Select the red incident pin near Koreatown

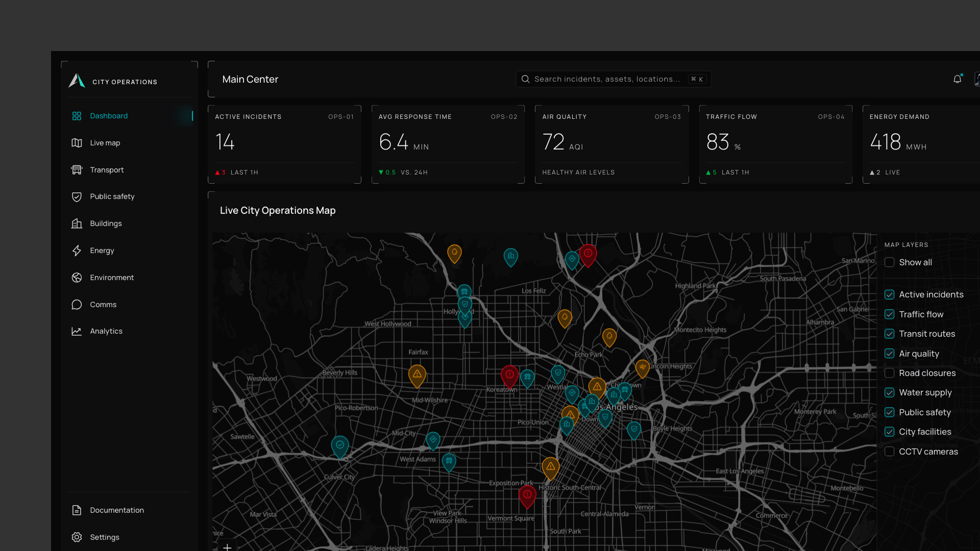[x=509, y=377]
